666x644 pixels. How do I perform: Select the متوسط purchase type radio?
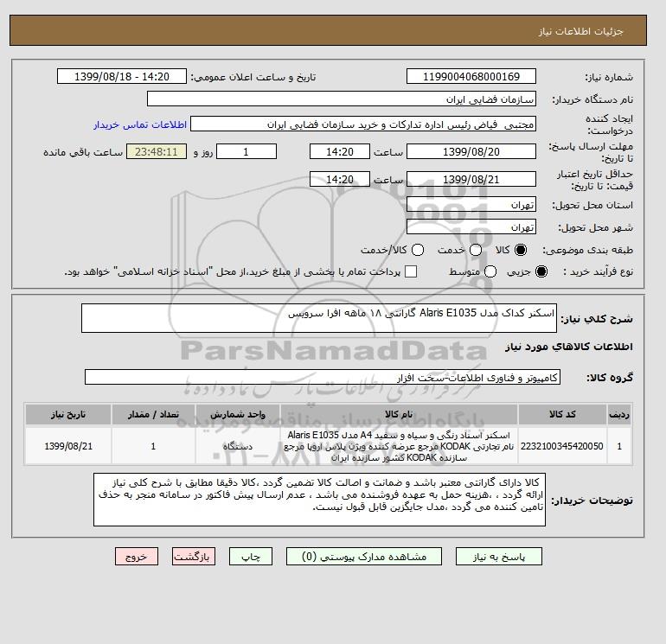[x=490, y=271]
